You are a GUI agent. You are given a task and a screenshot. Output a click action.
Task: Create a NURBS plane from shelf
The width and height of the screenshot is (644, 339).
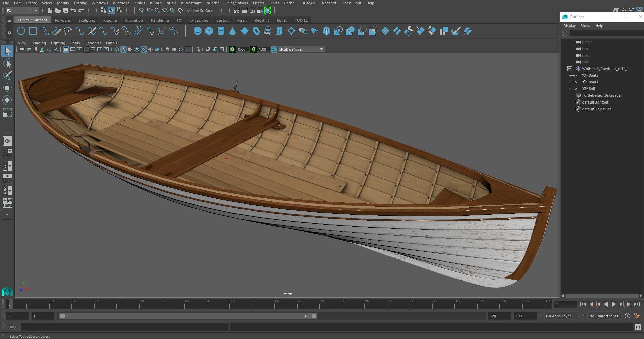tap(245, 31)
